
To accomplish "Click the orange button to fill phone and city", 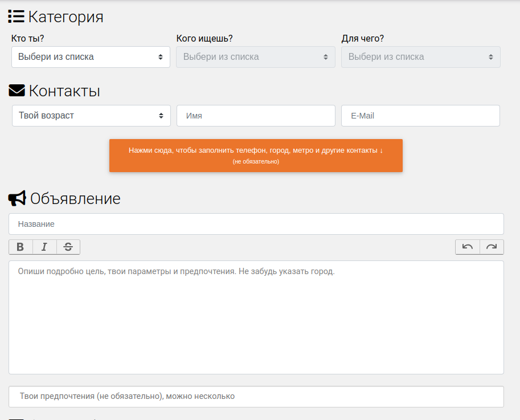I will pyautogui.click(x=256, y=156).
